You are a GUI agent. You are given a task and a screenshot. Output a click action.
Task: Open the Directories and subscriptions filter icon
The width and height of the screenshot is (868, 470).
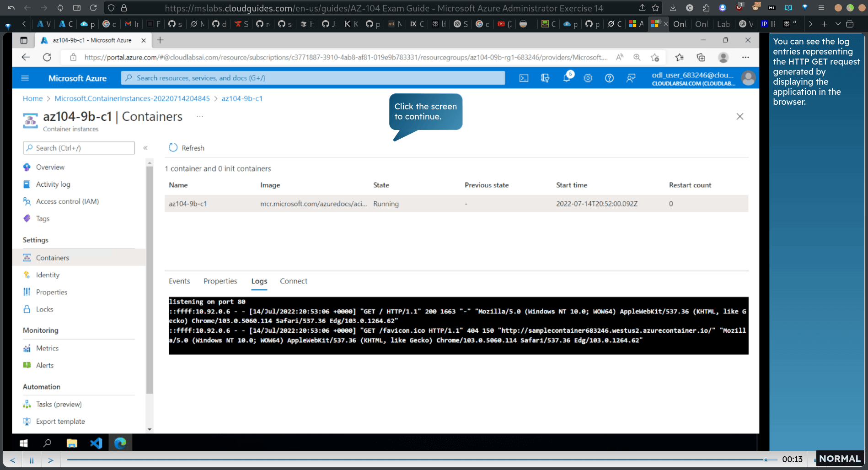[x=545, y=78]
